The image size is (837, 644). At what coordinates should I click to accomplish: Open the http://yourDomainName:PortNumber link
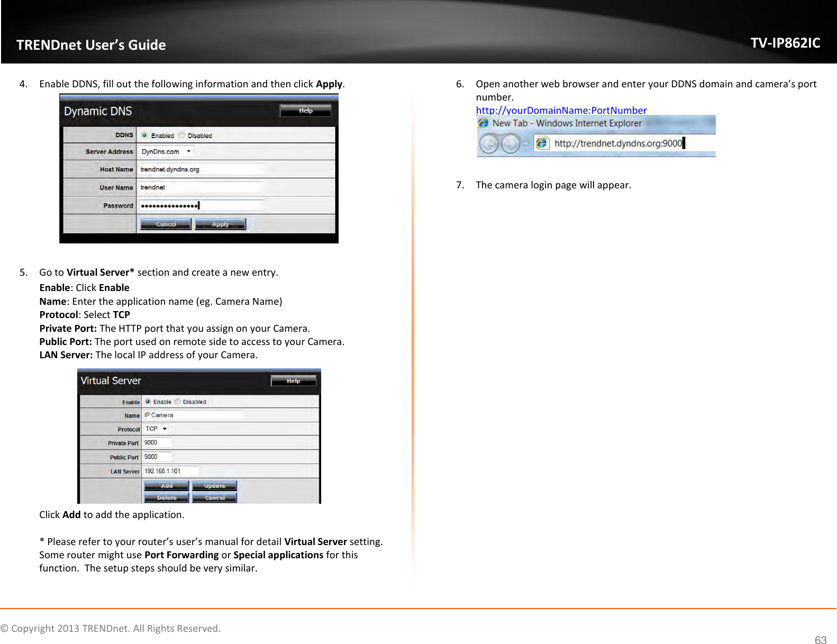[x=561, y=110]
